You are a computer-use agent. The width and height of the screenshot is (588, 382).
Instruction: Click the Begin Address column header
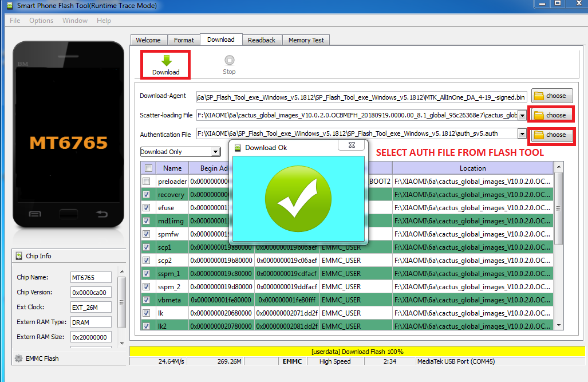210,168
